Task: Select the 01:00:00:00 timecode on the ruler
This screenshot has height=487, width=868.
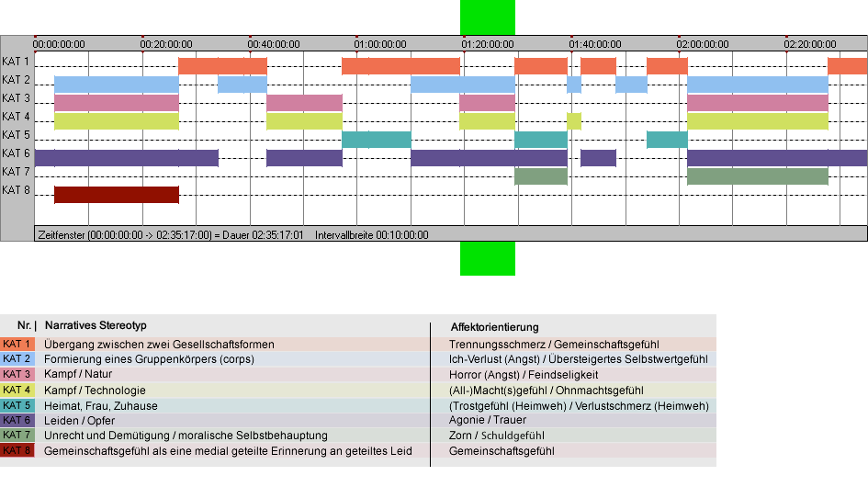Action: [x=380, y=44]
